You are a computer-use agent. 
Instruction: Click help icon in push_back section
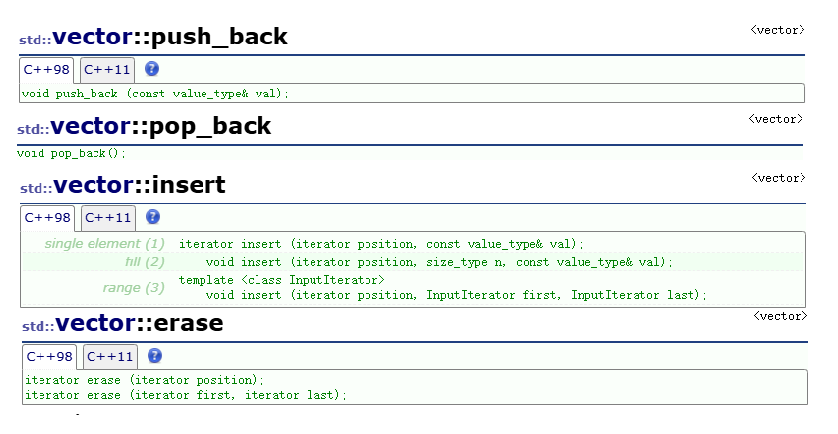152,69
